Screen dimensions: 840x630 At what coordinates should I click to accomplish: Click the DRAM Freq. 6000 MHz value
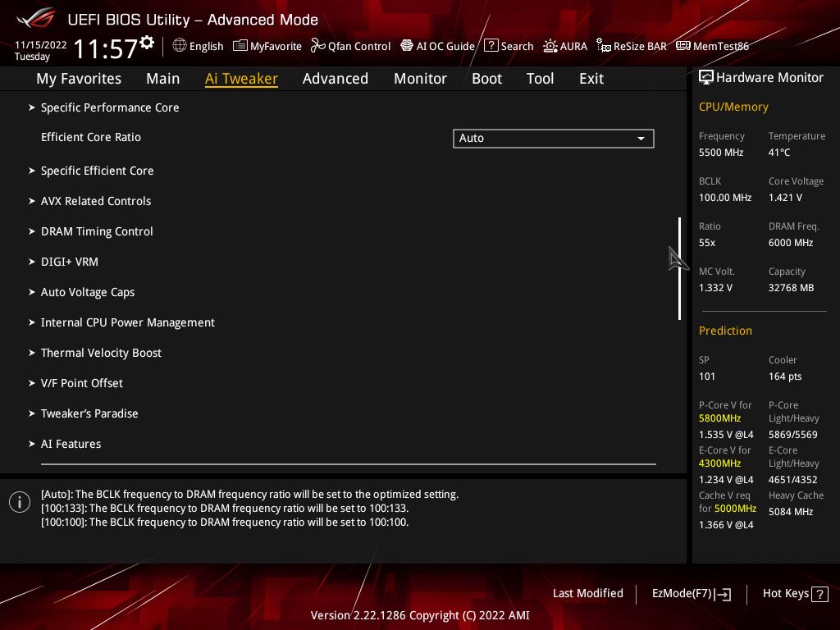(791, 243)
